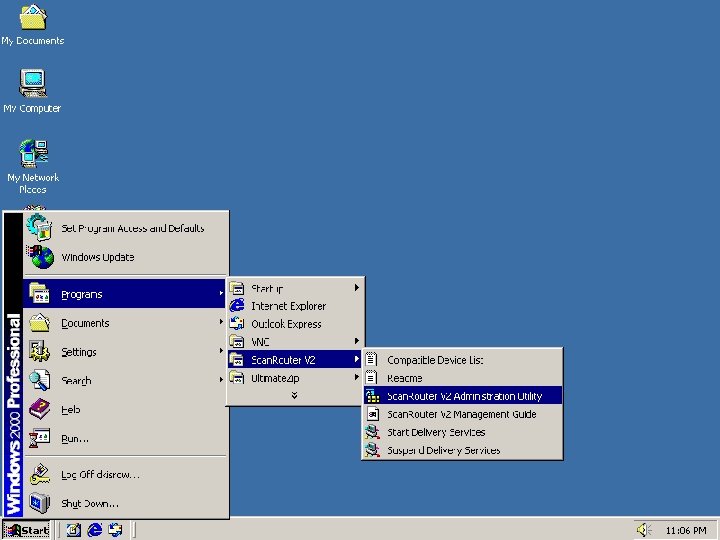Image resolution: width=720 pixels, height=540 pixels.
Task: Click the Log Off key icon
Action: click(x=40, y=474)
